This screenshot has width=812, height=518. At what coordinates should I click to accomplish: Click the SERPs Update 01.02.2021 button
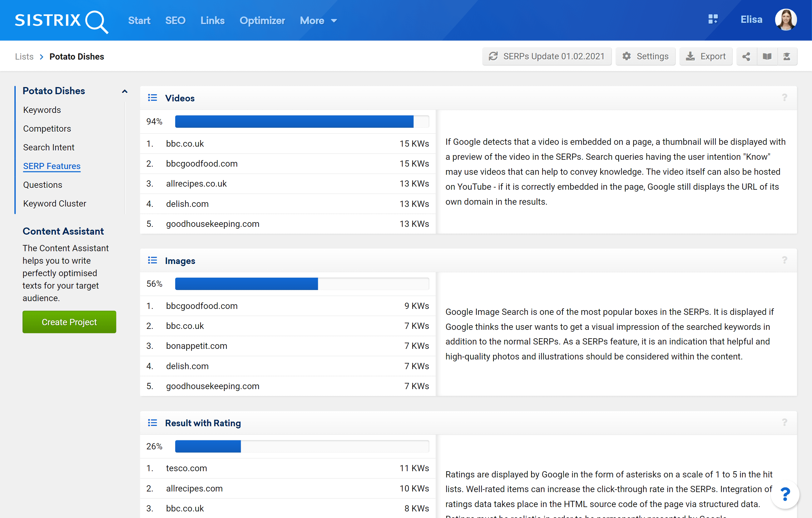click(x=547, y=56)
